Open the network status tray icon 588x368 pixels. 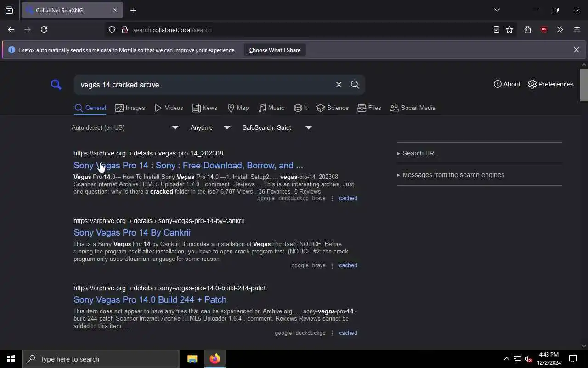point(518,359)
